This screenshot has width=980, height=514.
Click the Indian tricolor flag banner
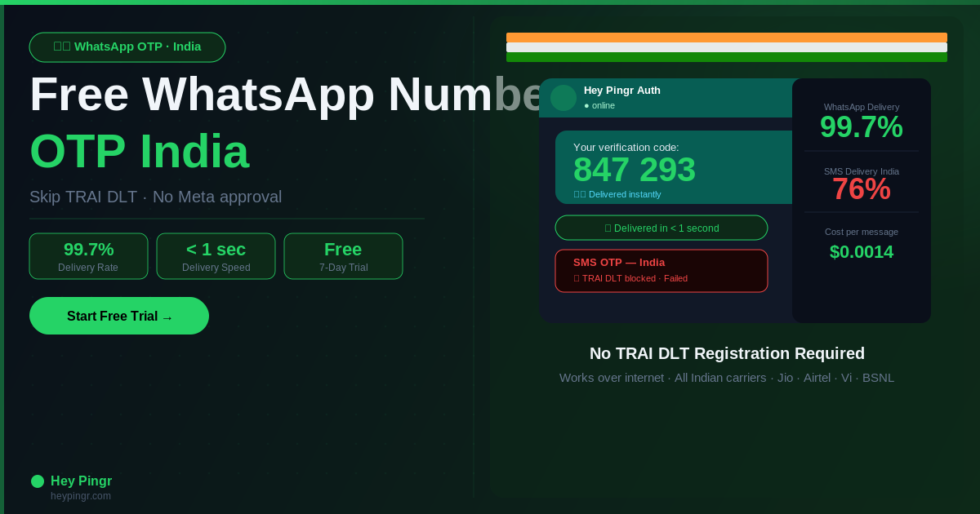[x=727, y=47]
